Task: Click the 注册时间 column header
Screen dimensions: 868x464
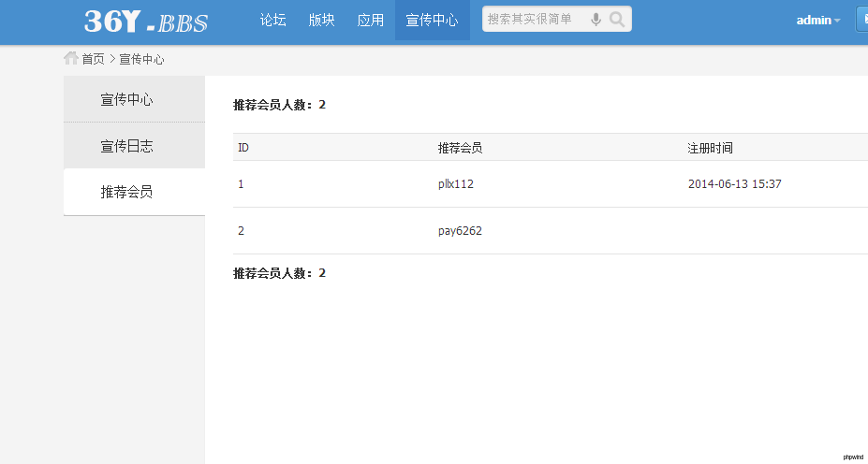Action: [710, 148]
